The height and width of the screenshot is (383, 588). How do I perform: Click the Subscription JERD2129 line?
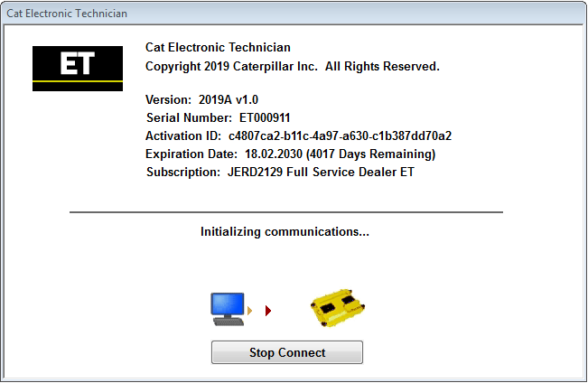tap(280, 172)
